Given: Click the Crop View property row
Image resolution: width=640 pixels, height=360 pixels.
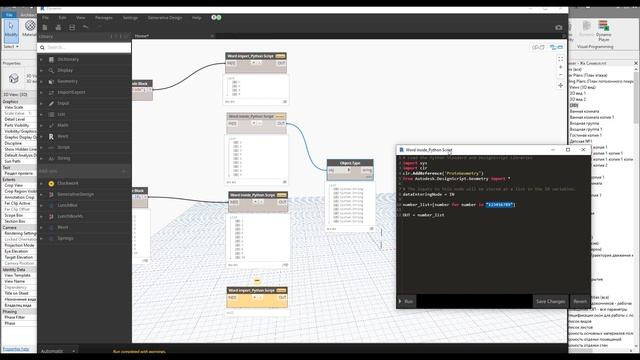Looking at the screenshot, I should pos(19,185).
